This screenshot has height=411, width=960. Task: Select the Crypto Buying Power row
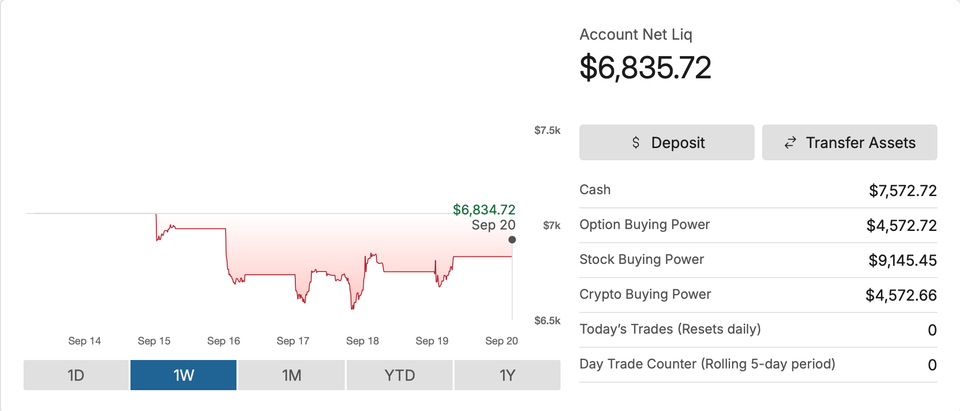coord(758,295)
